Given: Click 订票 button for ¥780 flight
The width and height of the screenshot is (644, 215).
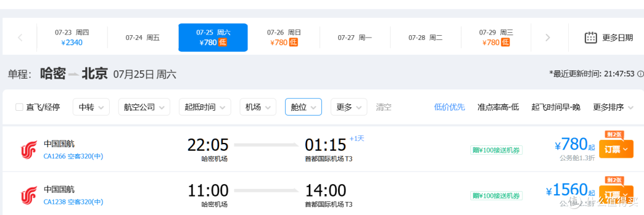Looking at the screenshot, I should point(616,149).
